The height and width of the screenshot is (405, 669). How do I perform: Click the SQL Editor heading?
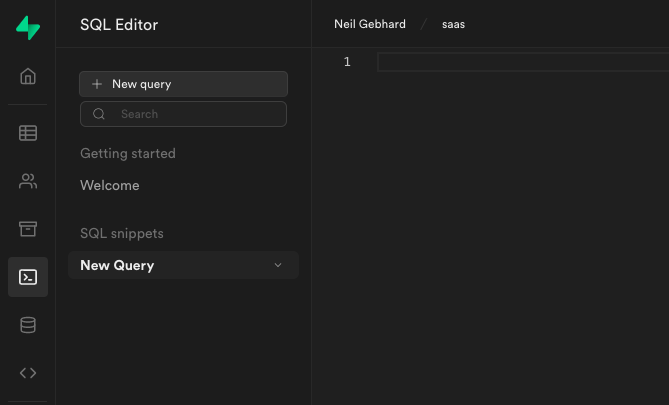point(119,25)
